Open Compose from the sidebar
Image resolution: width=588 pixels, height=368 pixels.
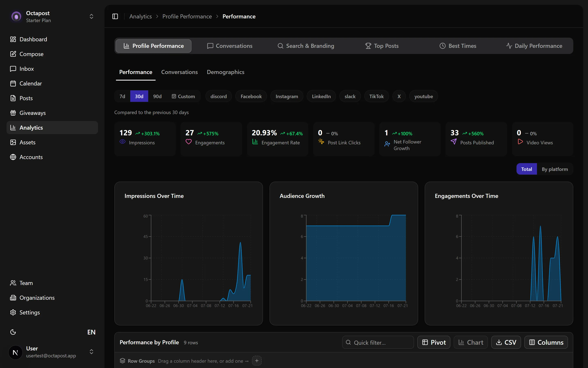click(x=52, y=54)
